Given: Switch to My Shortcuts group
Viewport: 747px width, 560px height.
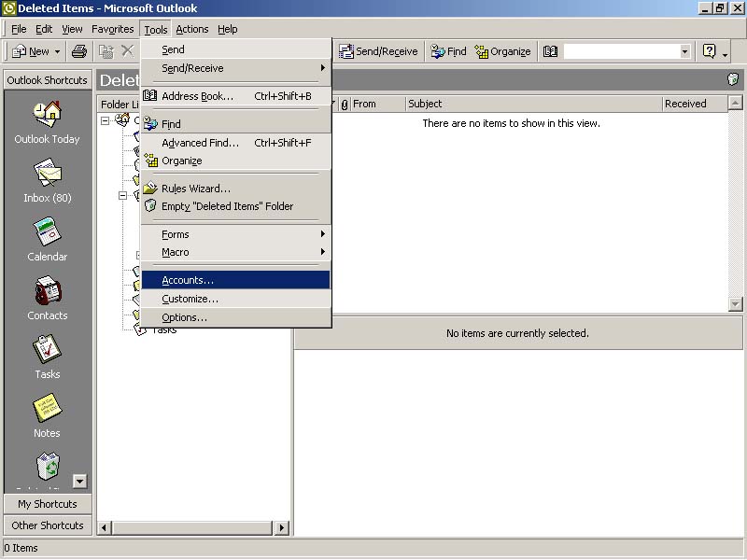Looking at the screenshot, I should [x=48, y=504].
